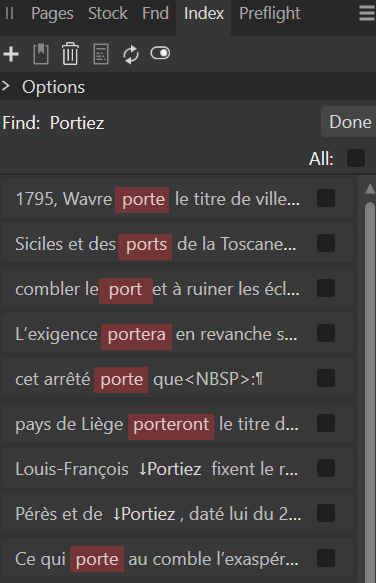The image size is (376, 583).
Task: Select result 'Siciles et des ports de la Toscane'
Action: pos(177,243)
